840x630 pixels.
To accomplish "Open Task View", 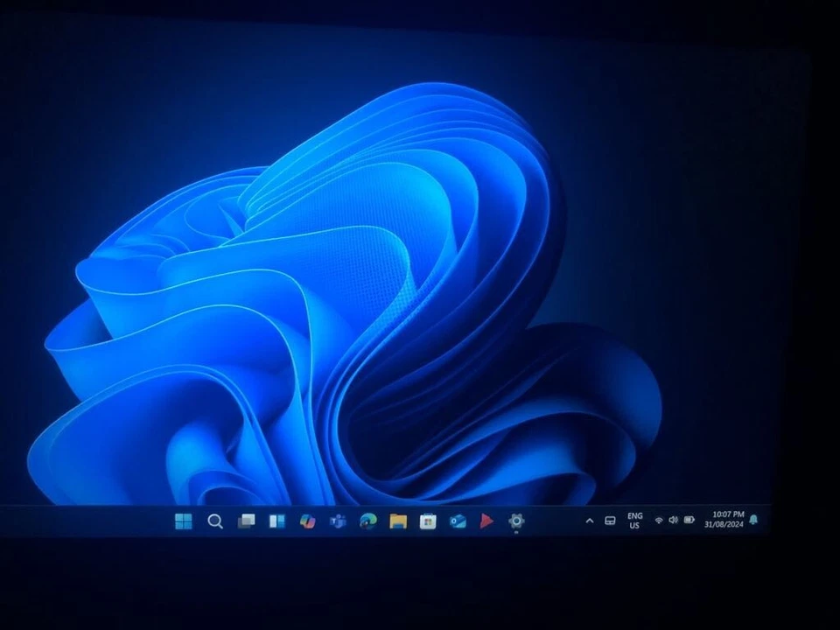I will [x=247, y=521].
